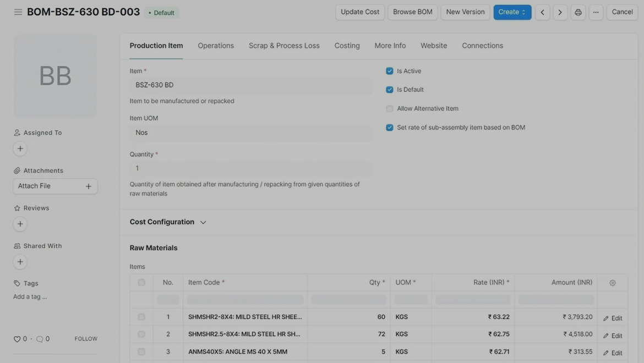Add a review with plus button

coord(20,224)
